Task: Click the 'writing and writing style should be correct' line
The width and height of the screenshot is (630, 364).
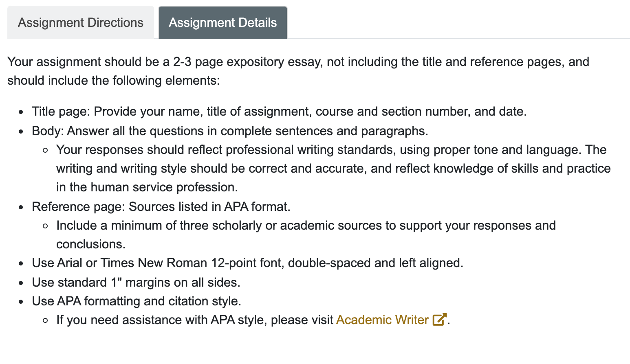Action: tap(333, 169)
